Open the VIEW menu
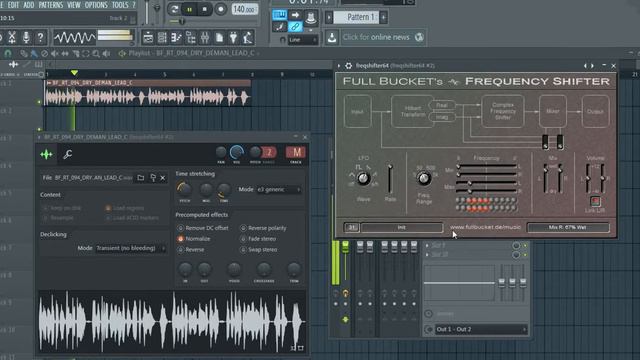The height and width of the screenshot is (360, 640). pyautogui.click(x=73, y=5)
